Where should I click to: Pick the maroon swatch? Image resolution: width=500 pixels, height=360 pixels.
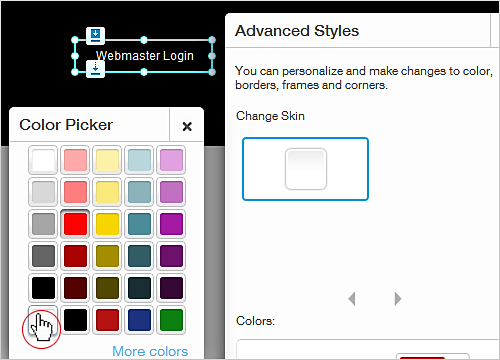click(75, 288)
